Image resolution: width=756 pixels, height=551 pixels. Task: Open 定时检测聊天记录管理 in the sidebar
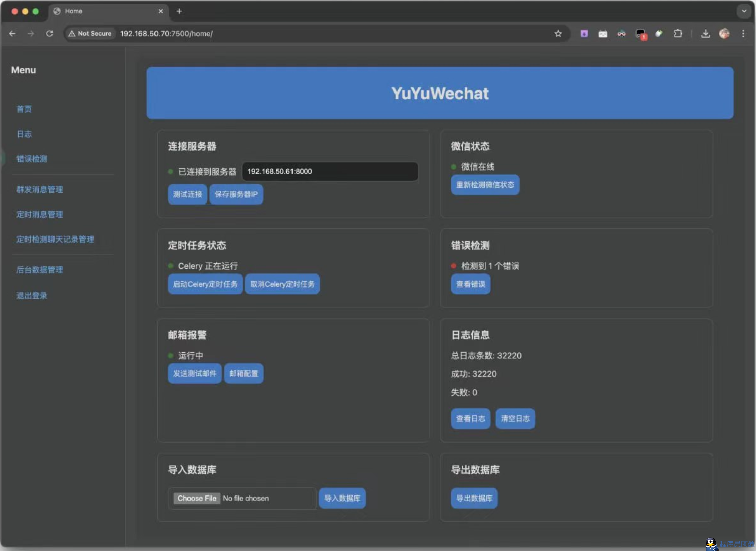pyautogui.click(x=55, y=239)
